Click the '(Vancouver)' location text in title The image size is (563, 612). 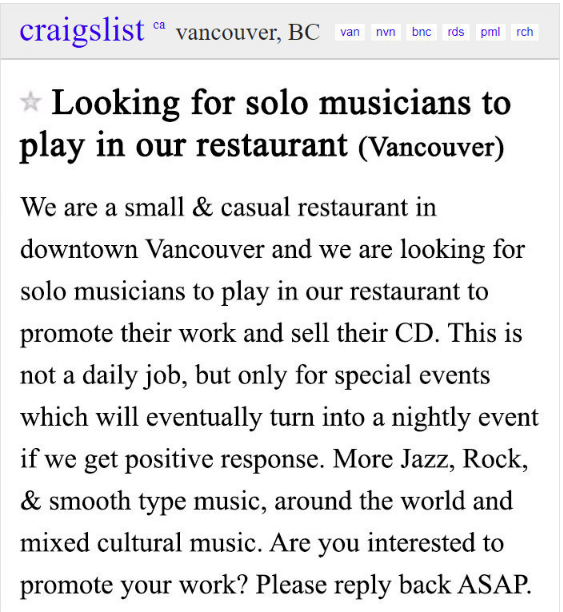[431, 148]
